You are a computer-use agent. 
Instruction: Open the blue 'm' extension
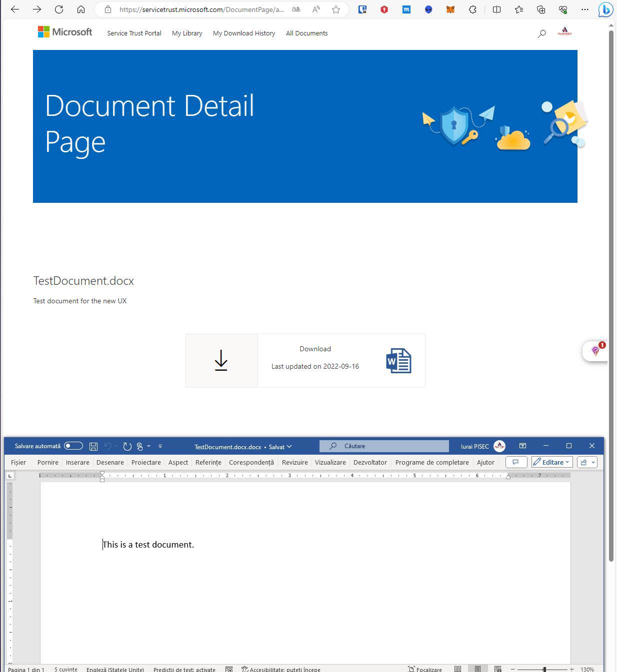[406, 9]
